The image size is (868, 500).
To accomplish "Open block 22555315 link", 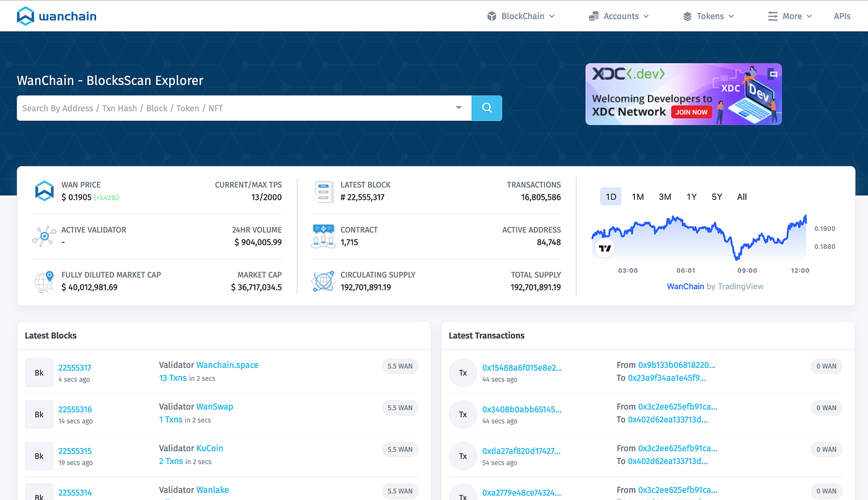I will point(75,451).
